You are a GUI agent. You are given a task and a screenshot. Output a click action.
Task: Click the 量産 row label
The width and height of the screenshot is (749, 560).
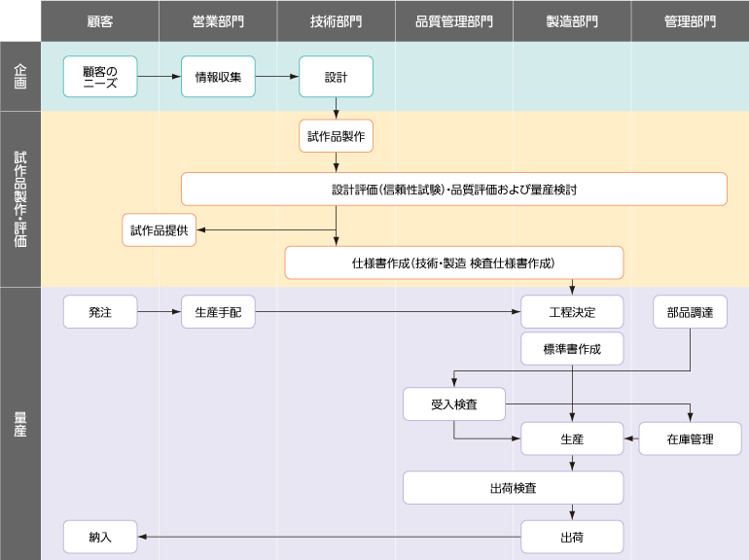point(20,423)
